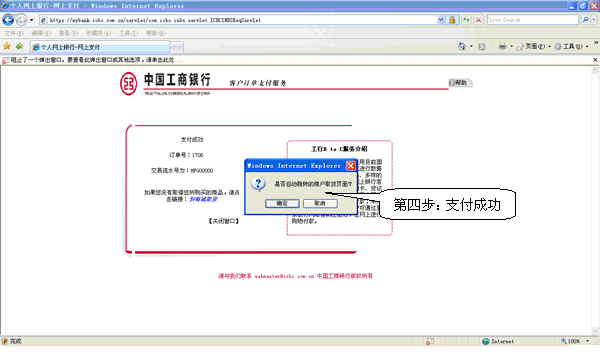Screen dimensions: 600x360
Task: Click the Home icon in command bar
Action: pos(462,46)
